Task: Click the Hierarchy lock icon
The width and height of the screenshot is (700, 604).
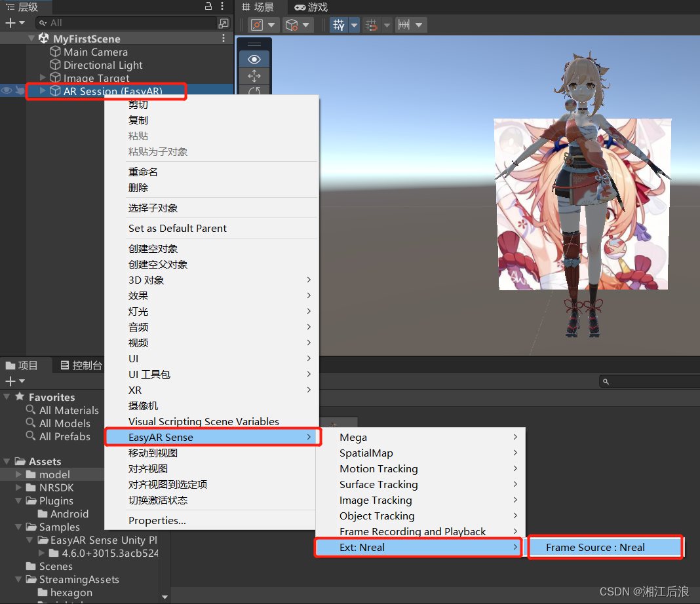Action: pos(208,7)
